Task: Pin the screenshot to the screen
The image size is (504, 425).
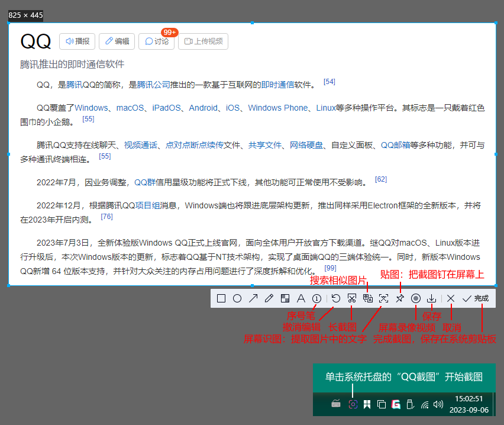Action: click(400, 298)
